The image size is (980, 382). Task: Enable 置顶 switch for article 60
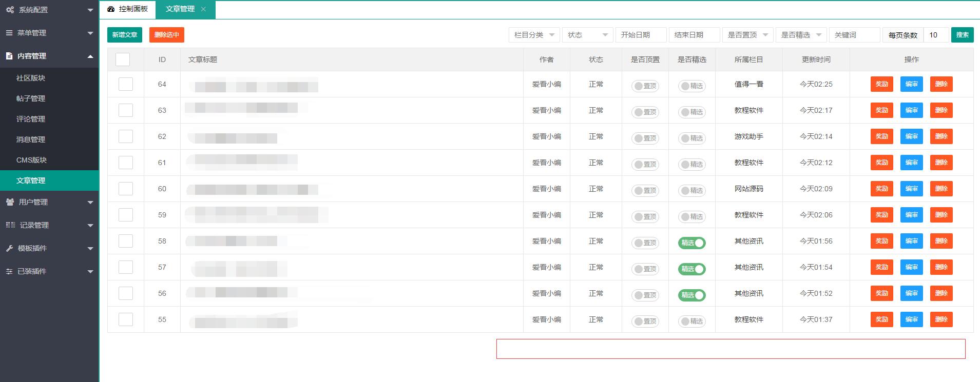645,190
